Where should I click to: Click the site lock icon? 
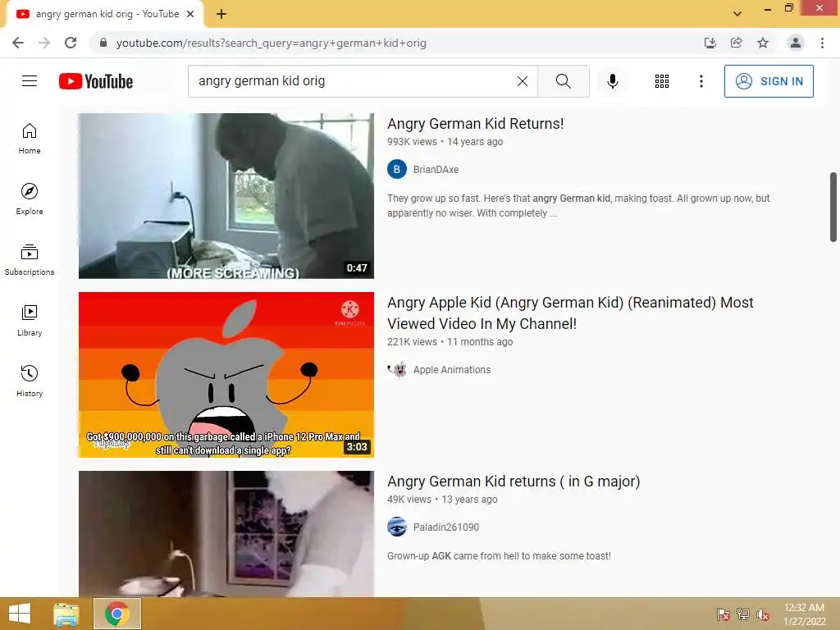coord(103,43)
